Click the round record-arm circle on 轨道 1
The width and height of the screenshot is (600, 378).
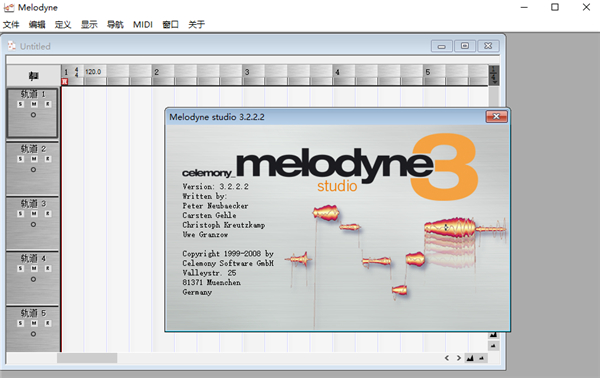coord(33,115)
